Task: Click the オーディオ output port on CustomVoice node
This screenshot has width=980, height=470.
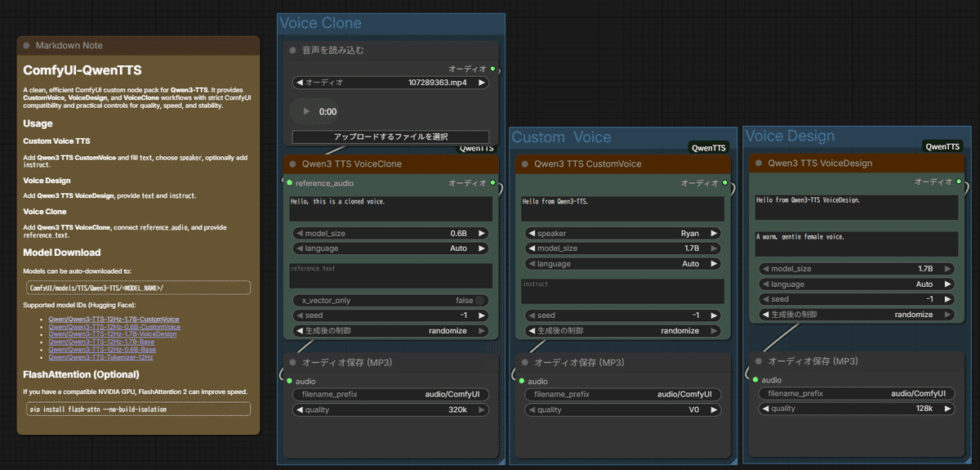Action: [x=725, y=182]
